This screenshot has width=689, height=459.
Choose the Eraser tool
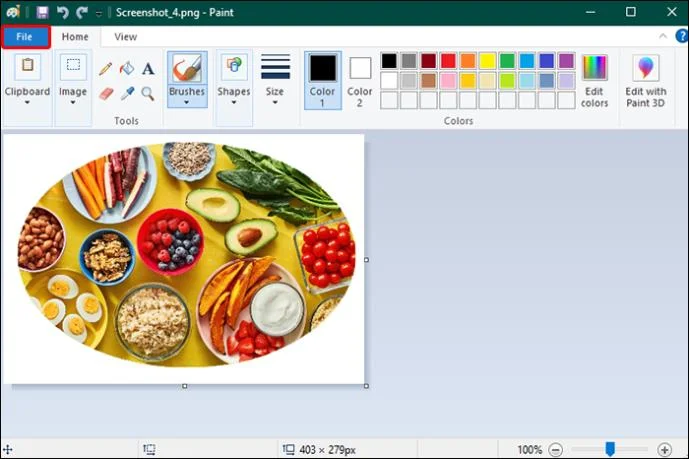[x=106, y=94]
